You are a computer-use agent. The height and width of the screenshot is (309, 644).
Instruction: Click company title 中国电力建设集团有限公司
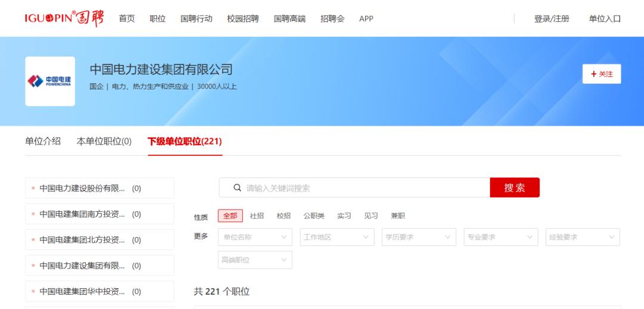(161, 69)
